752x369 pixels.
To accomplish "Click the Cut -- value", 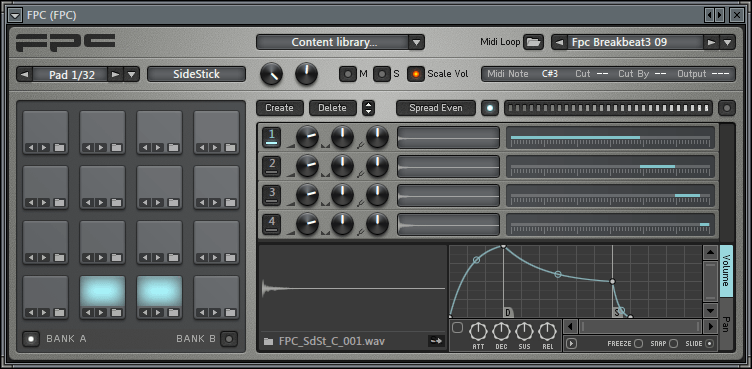I will click(x=602, y=74).
